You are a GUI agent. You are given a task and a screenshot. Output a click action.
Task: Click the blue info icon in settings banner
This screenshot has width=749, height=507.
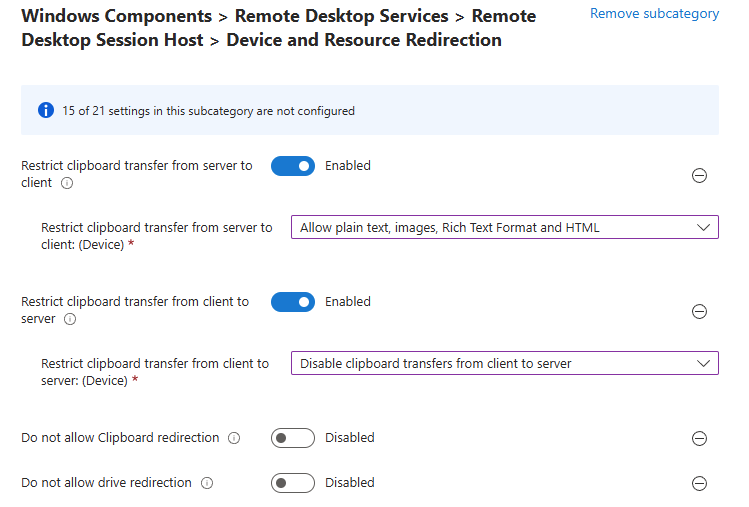[x=45, y=110]
